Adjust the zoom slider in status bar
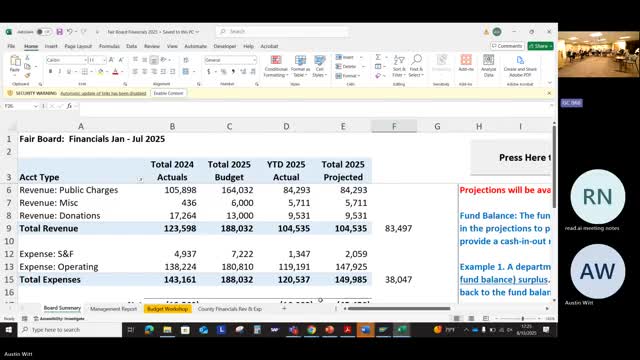This screenshot has width=640, height=360. [522, 318]
